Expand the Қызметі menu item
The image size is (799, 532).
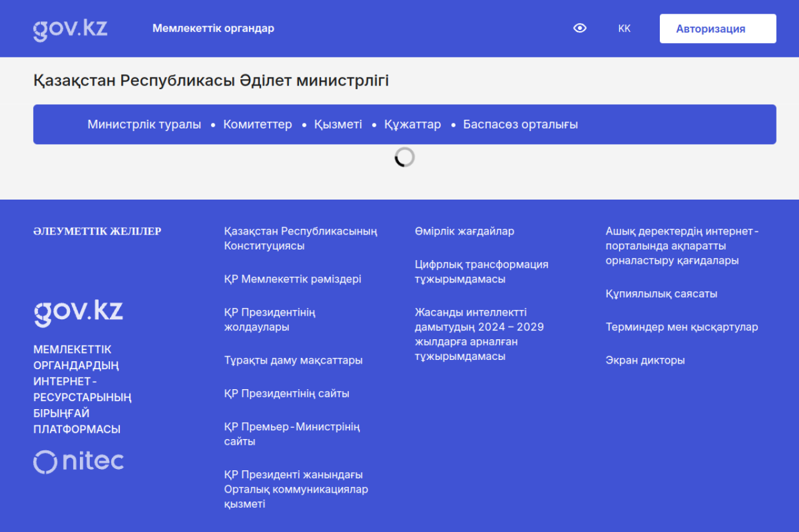point(338,125)
